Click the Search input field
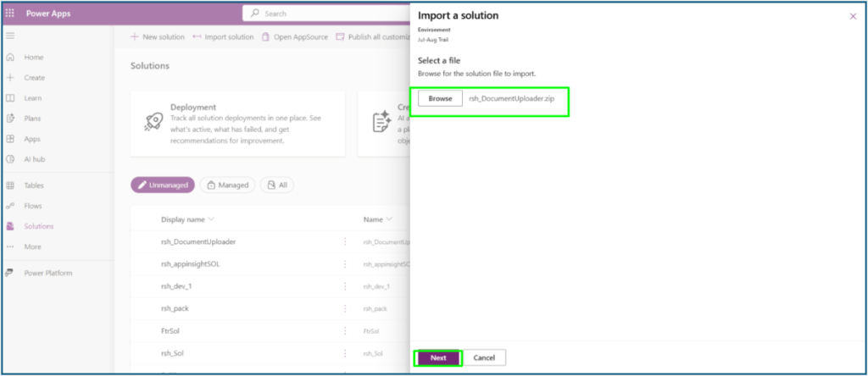This screenshot has height=376, width=868. [331, 14]
